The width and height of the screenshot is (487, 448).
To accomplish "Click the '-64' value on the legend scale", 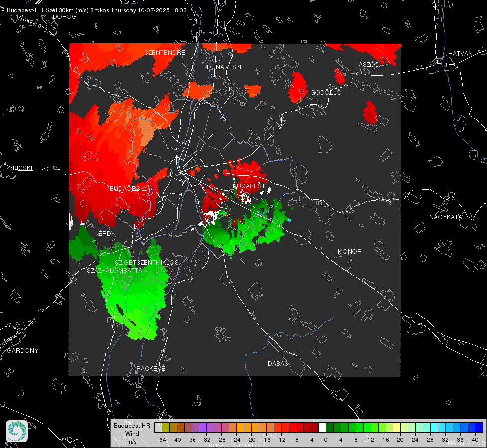I will click(x=161, y=440).
